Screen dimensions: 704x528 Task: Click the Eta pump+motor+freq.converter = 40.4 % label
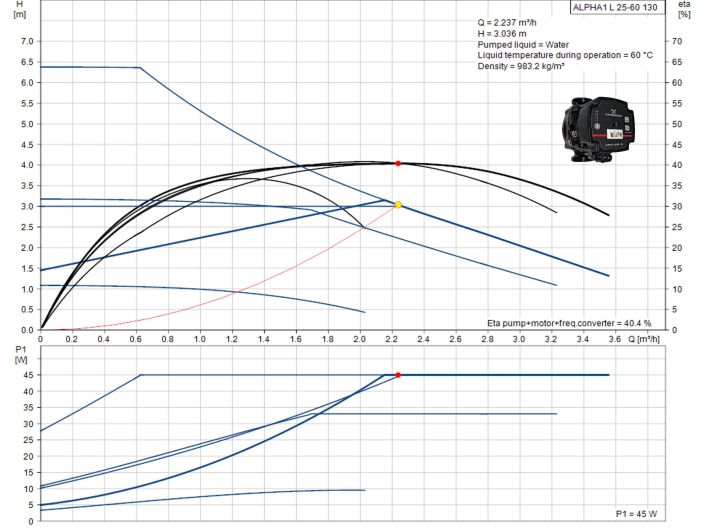pos(569,323)
